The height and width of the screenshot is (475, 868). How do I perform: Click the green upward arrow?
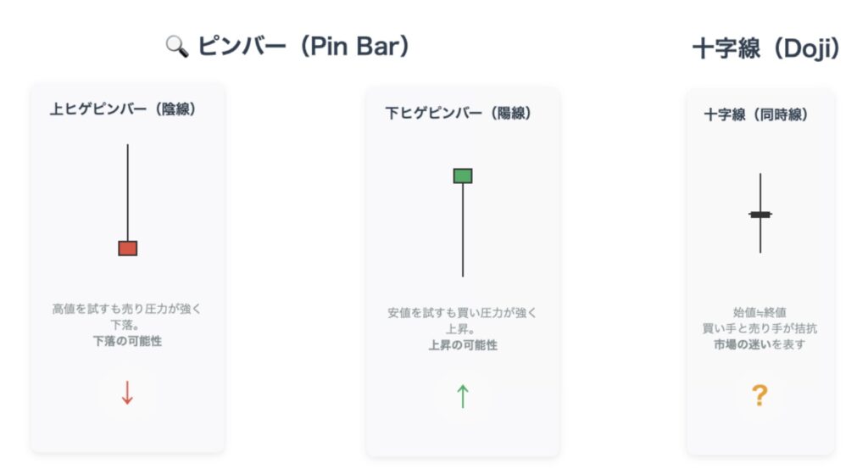point(463,396)
